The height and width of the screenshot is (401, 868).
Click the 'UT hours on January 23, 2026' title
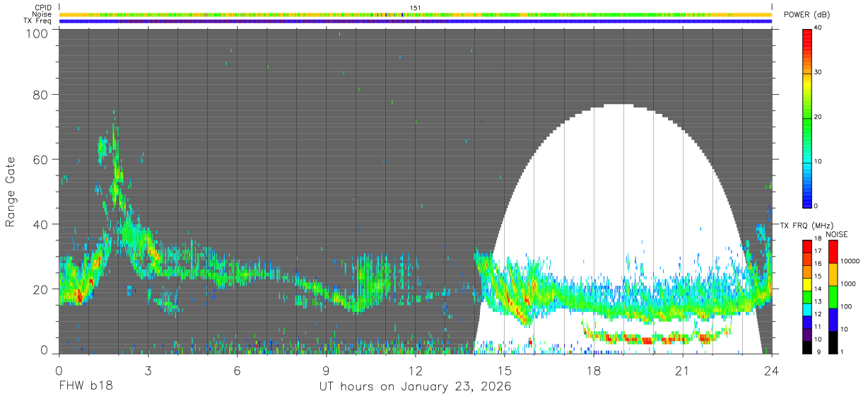pyautogui.click(x=415, y=387)
